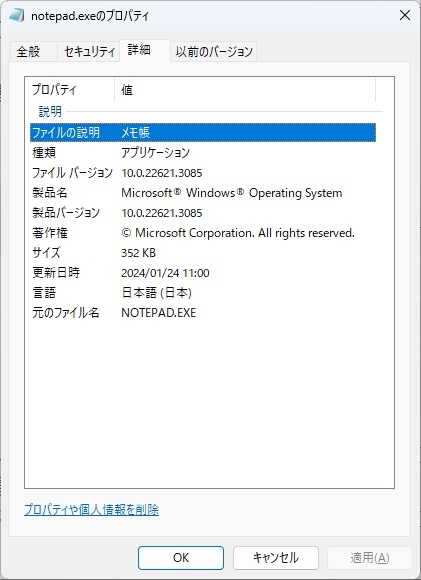Select the 著作権 copyright row
This screenshot has height=580, width=421.
point(203,233)
